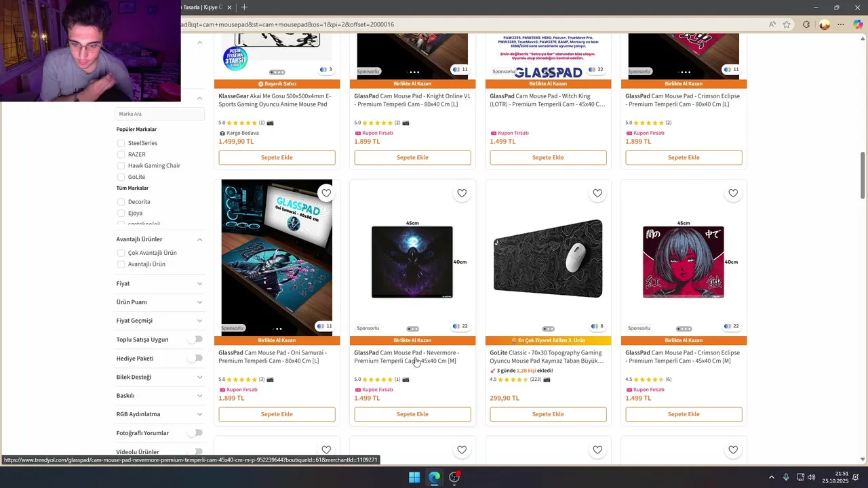Check the RAZER brand filter

click(121, 155)
